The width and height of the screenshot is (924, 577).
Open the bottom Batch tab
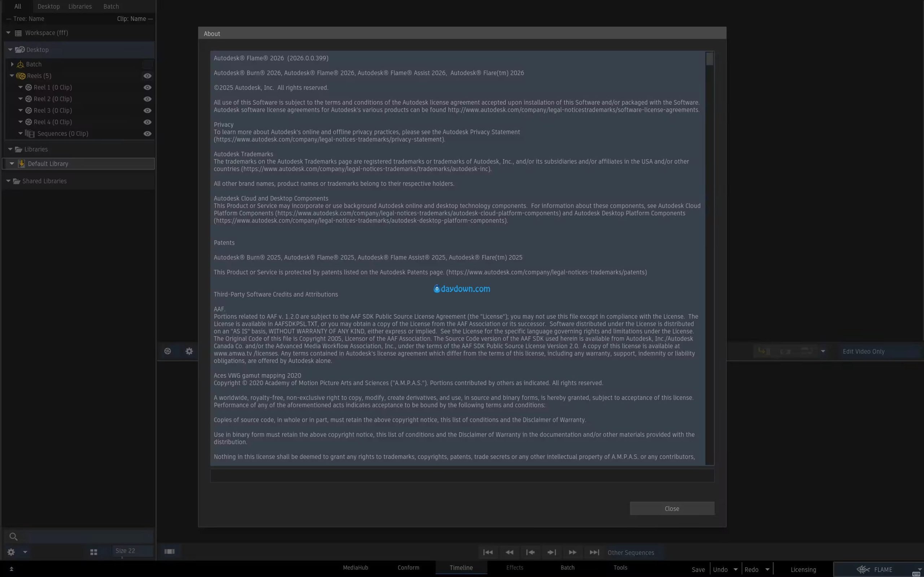[567, 568]
